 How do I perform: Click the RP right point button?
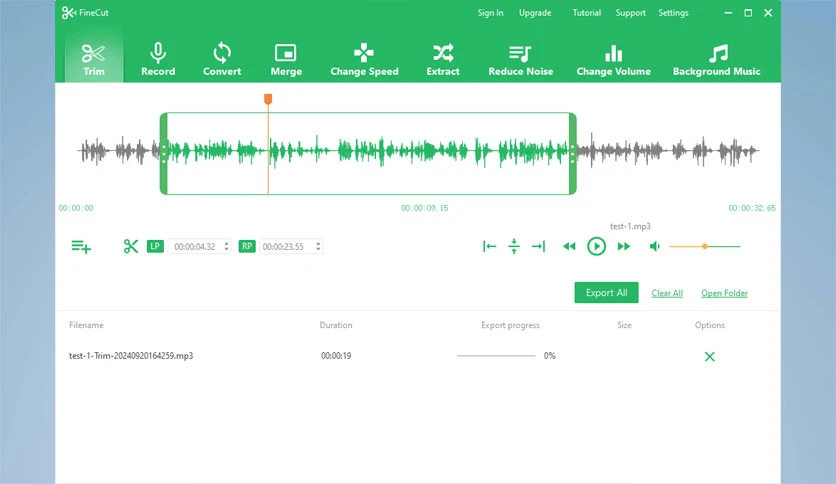[x=247, y=246]
